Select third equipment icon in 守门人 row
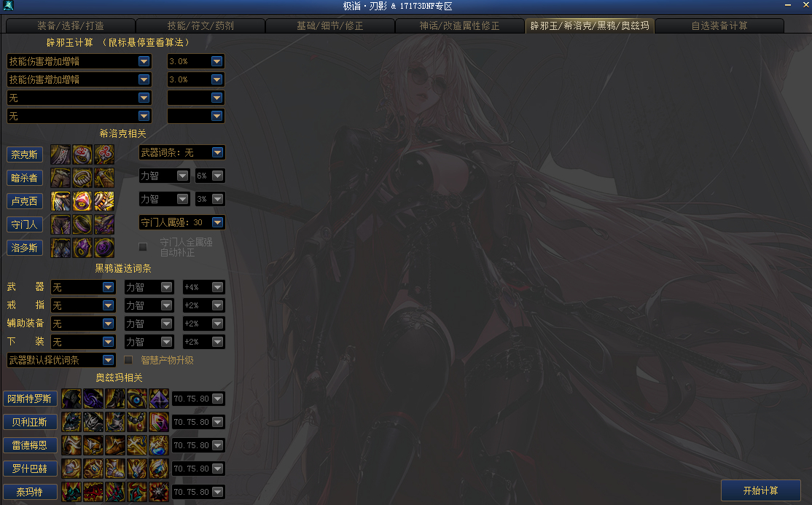 point(104,224)
